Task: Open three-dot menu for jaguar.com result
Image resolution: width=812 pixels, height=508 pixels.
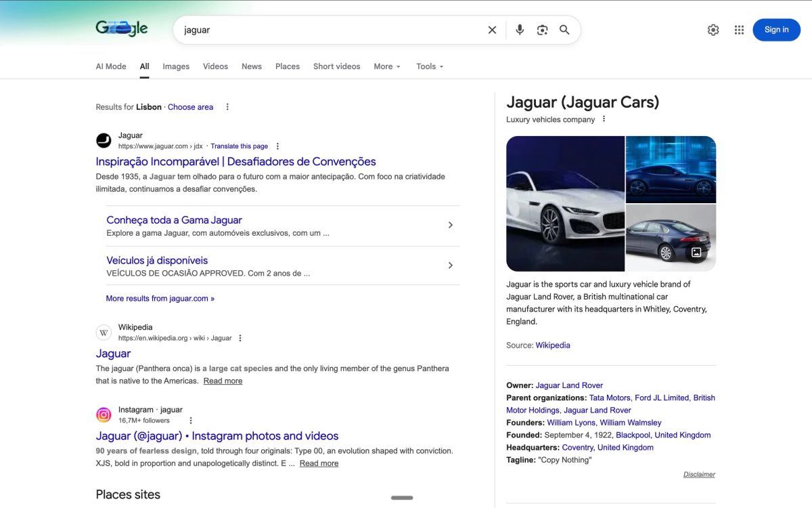Action: point(277,146)
